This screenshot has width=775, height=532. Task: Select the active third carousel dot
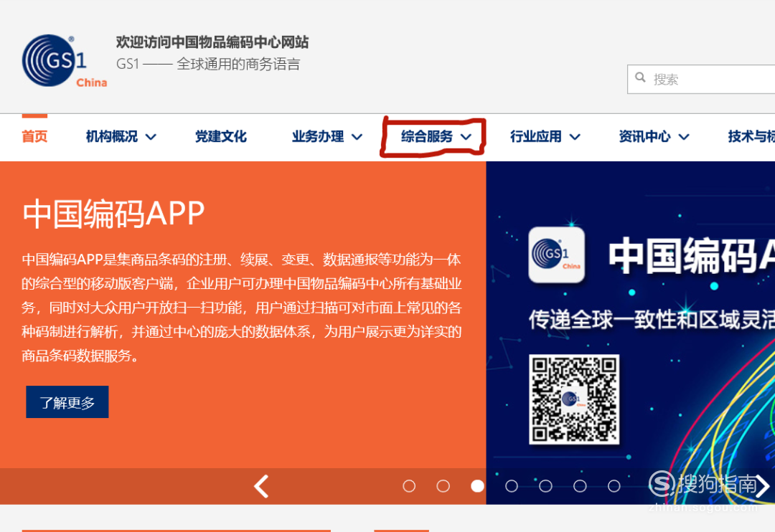[477, 486]
